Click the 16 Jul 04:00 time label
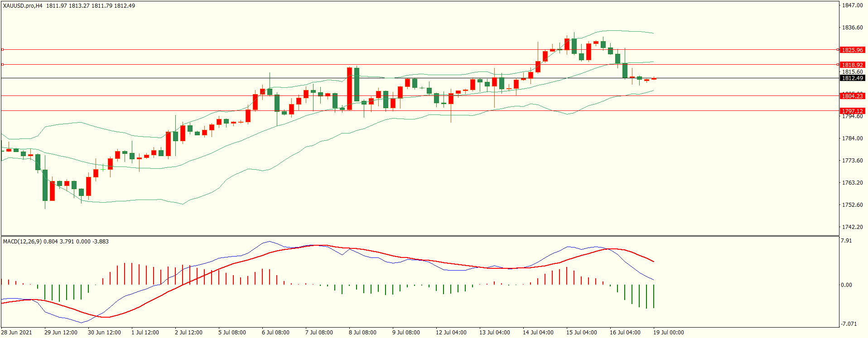 point(625,333)
